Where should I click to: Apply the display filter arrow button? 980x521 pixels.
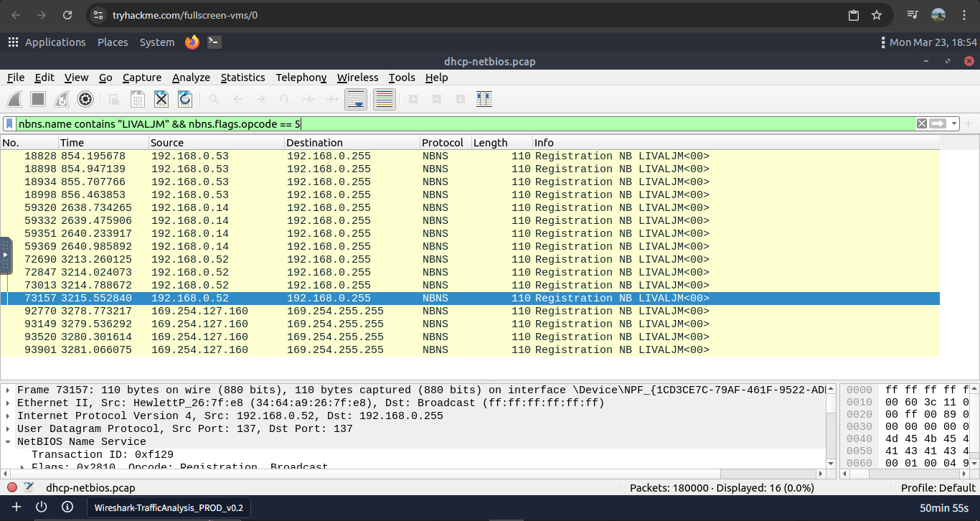click(938, 124)
